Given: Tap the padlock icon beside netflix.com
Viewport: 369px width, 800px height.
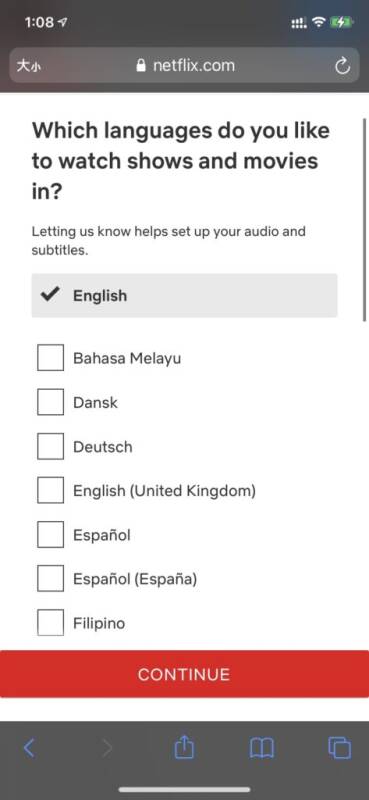Looking at the screenshot, I should point(141,66).
